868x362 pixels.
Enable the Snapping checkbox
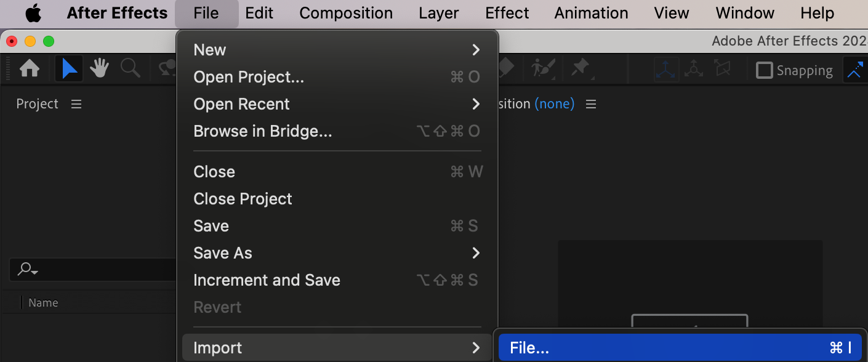pyautogui.click(x=764, y=70)
